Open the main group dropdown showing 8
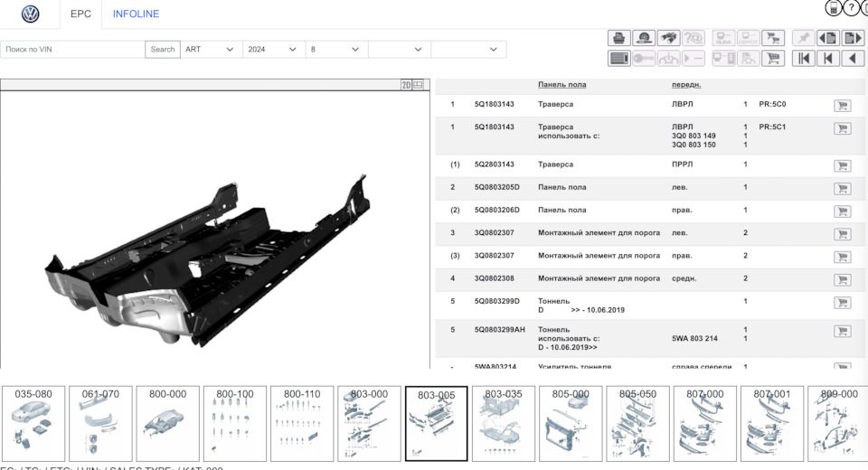 coord(335,50)
